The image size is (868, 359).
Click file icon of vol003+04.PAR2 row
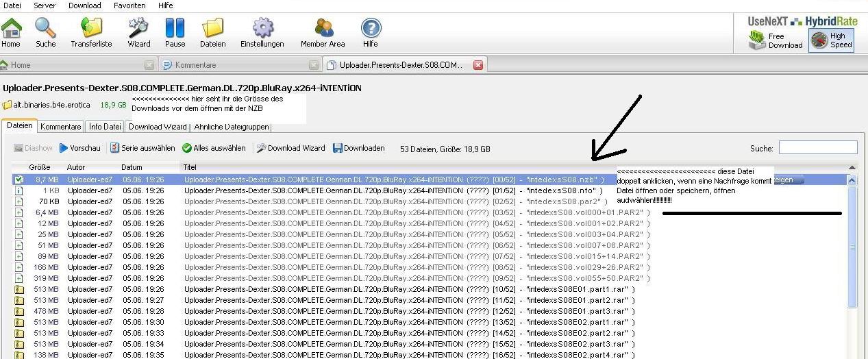click(x=19, y=234)
